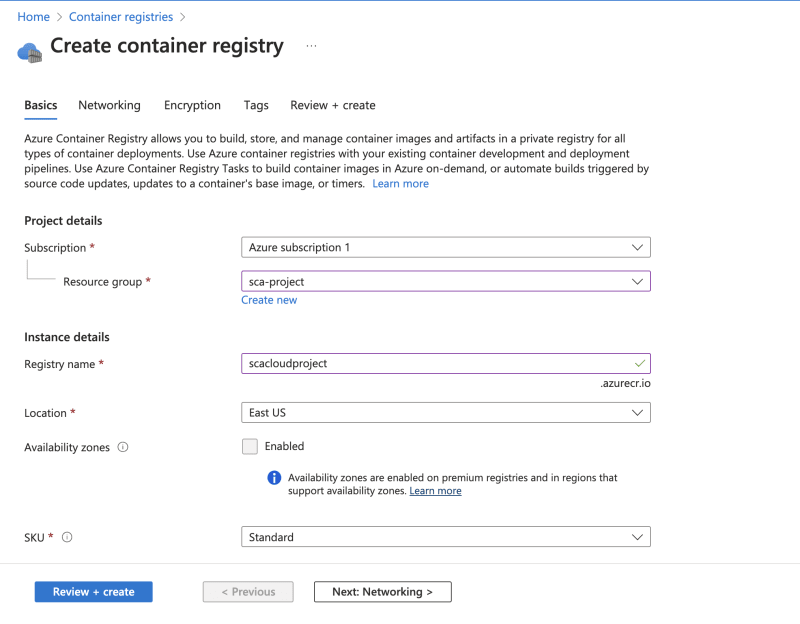
Task: Click the Availability zones info icon
Action: tap(123, 447)
